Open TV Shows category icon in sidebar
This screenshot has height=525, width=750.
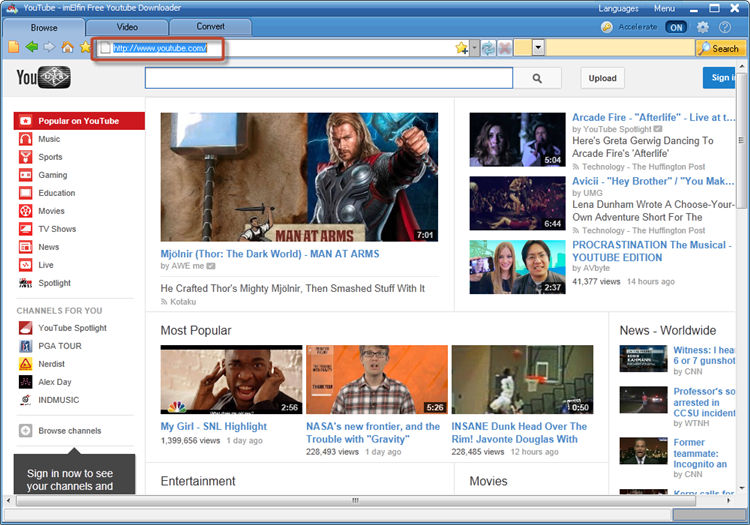tap(25, 229)
